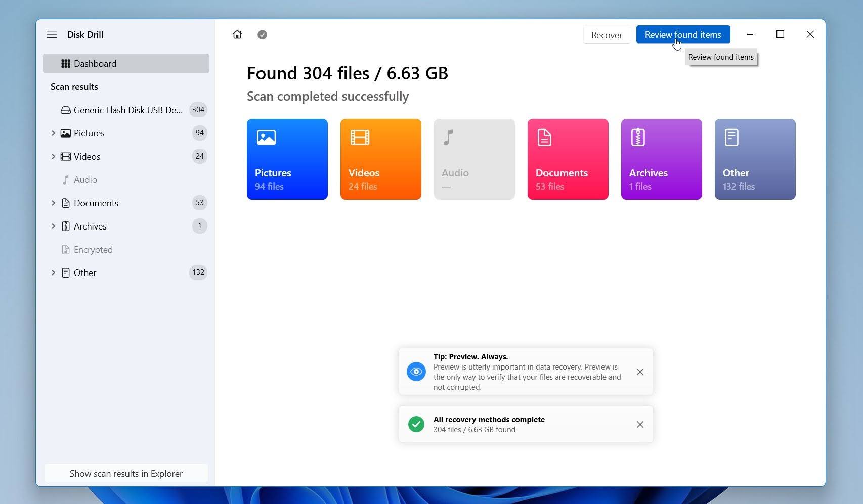Expand the Pictures tree node
The width and height of the screenshot is (863, 504).
coord(53,133)
